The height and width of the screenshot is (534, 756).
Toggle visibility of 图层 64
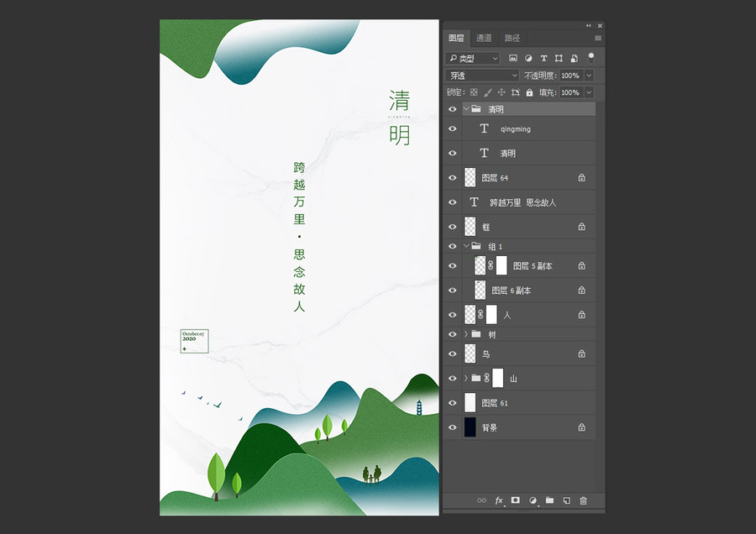(x=452, y=178)
